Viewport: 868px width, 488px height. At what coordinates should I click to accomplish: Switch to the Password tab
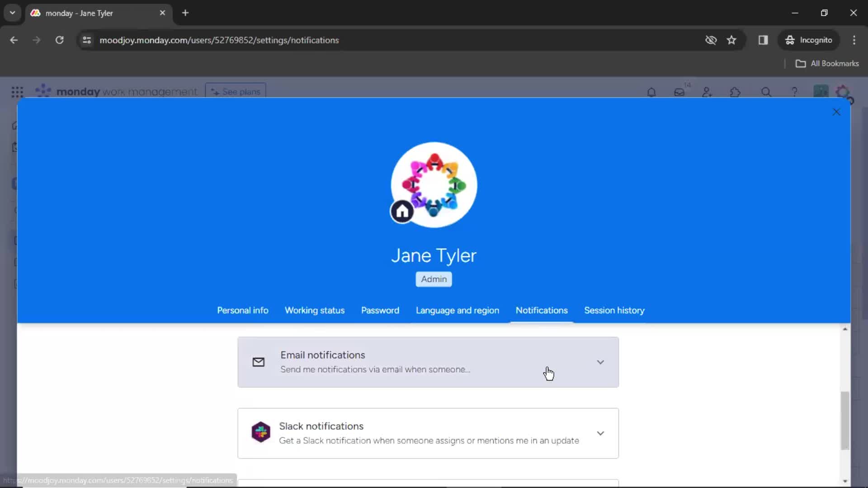click(x=380, y=310)
